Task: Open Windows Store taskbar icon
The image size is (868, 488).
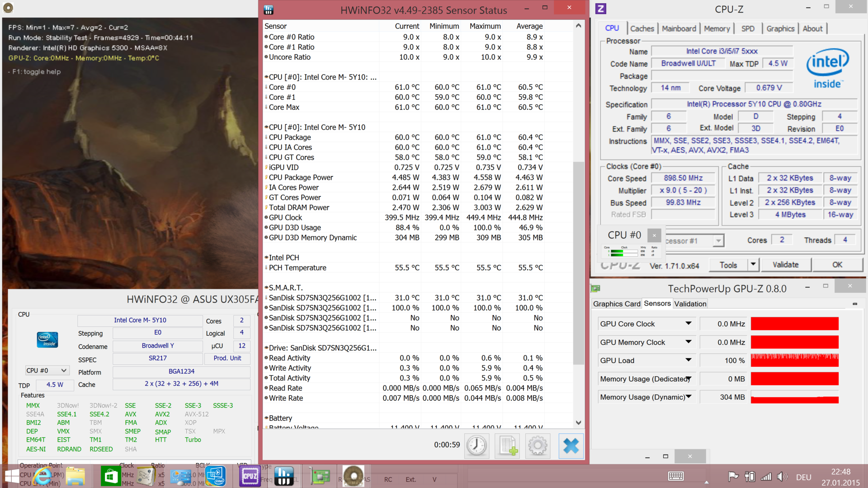Action: (x=110, y=476)
